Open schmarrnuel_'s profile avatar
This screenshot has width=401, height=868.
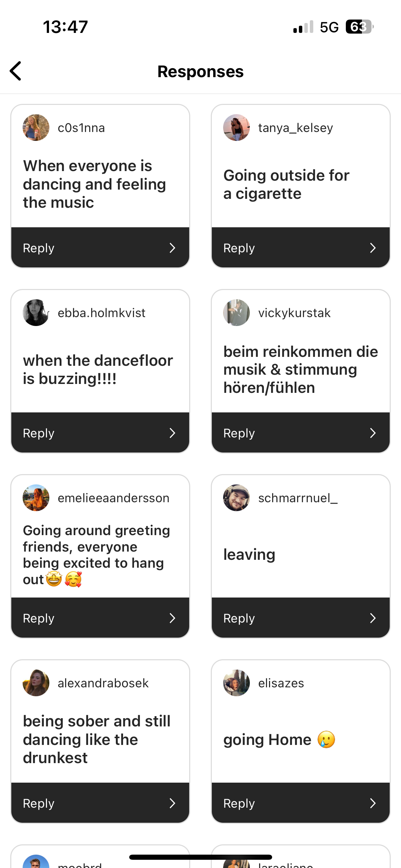[236, 498]
